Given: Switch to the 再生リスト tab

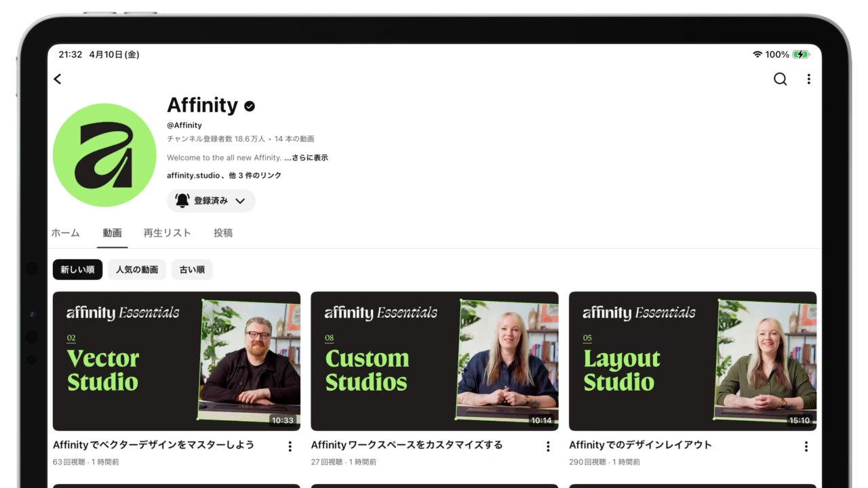Looking at the screenshot, I should point(167,232).
